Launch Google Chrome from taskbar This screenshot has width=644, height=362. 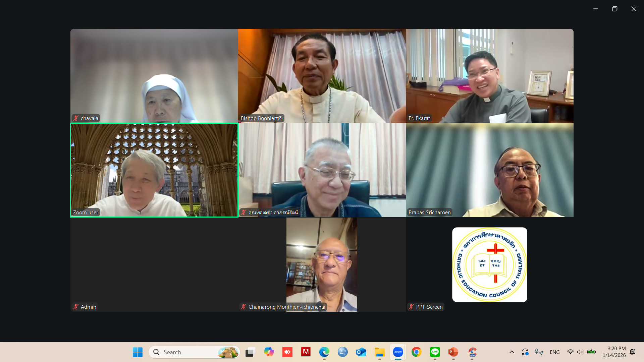pyautogui.click(x=416, y=352)
